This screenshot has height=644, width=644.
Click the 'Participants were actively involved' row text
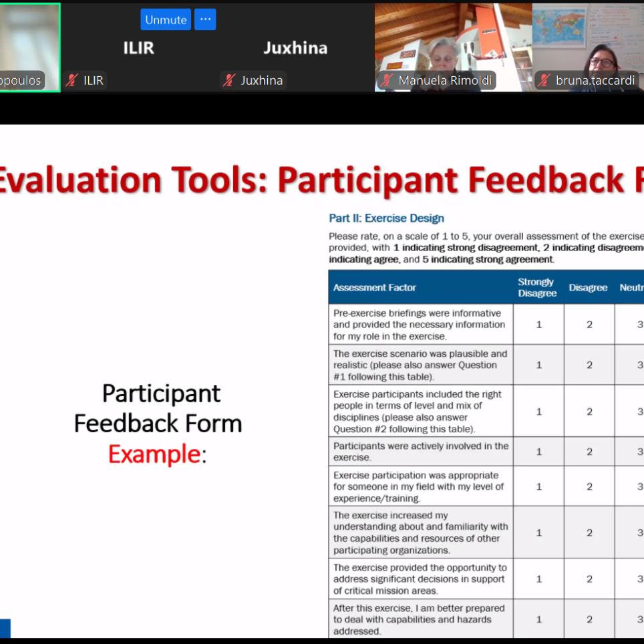(421, 452)
